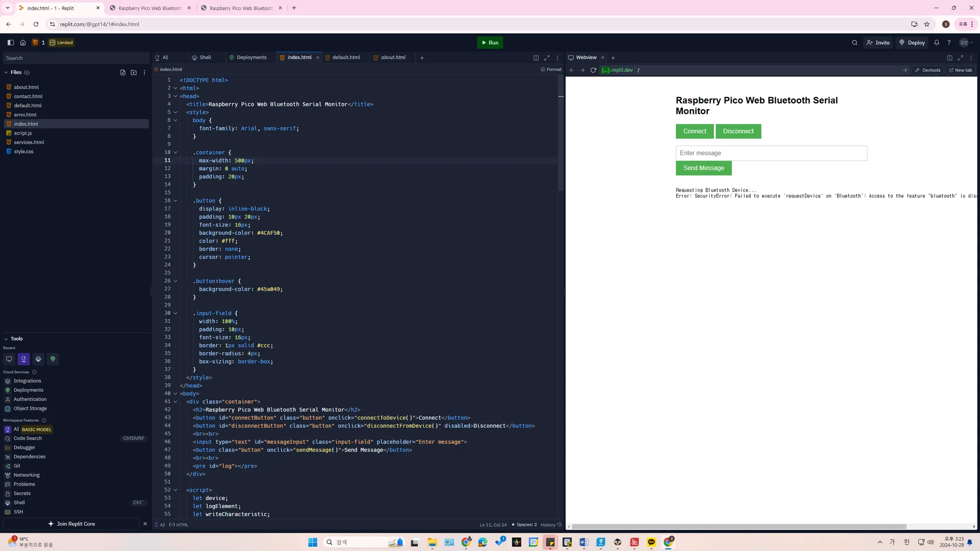The width and height of the screenshot is (980, 551).
Task: Fold the .container CSS block at line 10
Action: tap(176, 153)
